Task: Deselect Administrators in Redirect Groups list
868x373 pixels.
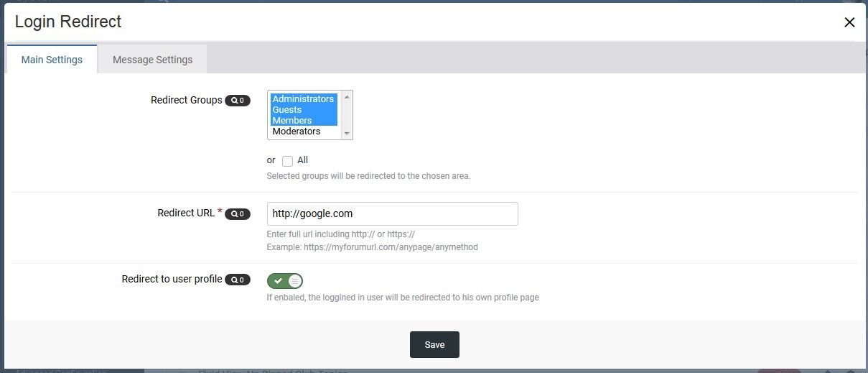Action: [x=304, y=99]
